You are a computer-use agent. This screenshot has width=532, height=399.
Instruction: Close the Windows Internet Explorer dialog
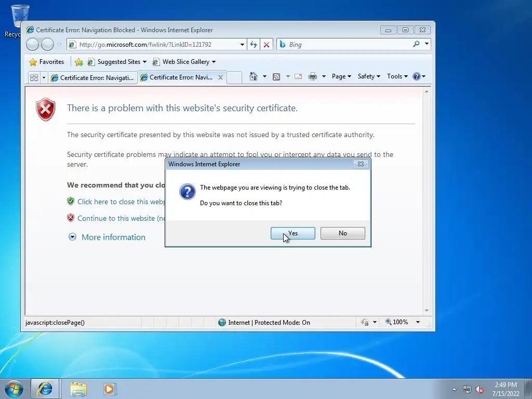[x=361, y=164]
